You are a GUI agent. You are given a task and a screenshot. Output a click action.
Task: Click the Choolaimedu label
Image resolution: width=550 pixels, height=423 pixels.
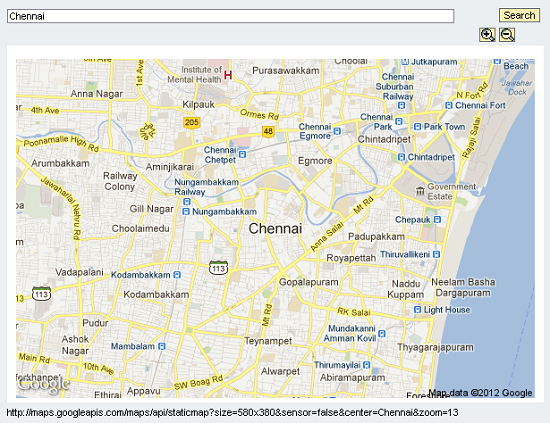click(x=141, y=228)
